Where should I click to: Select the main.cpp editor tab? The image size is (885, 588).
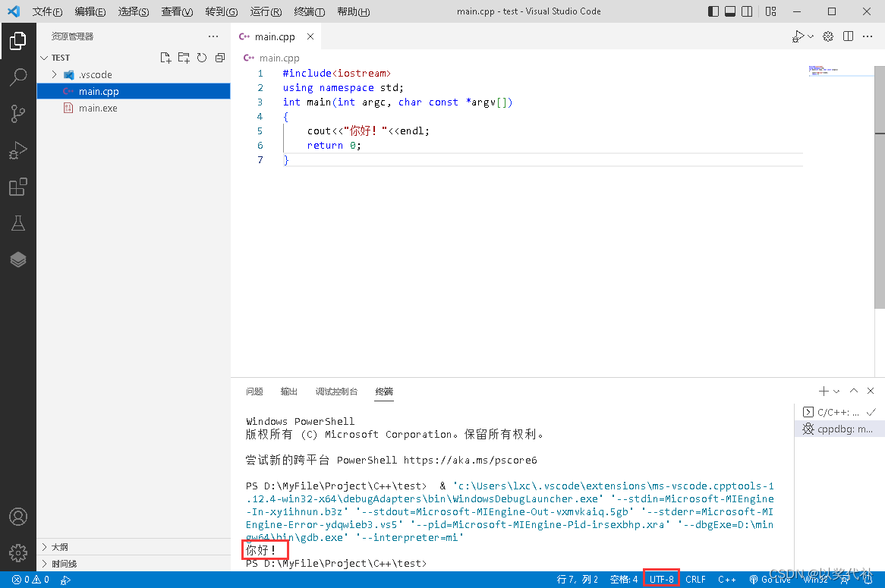275,36
